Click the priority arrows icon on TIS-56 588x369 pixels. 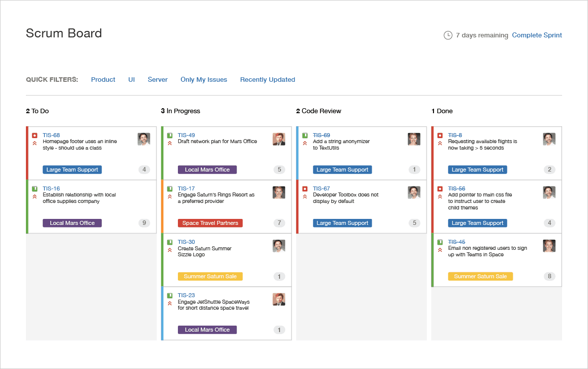coord(440,196)
